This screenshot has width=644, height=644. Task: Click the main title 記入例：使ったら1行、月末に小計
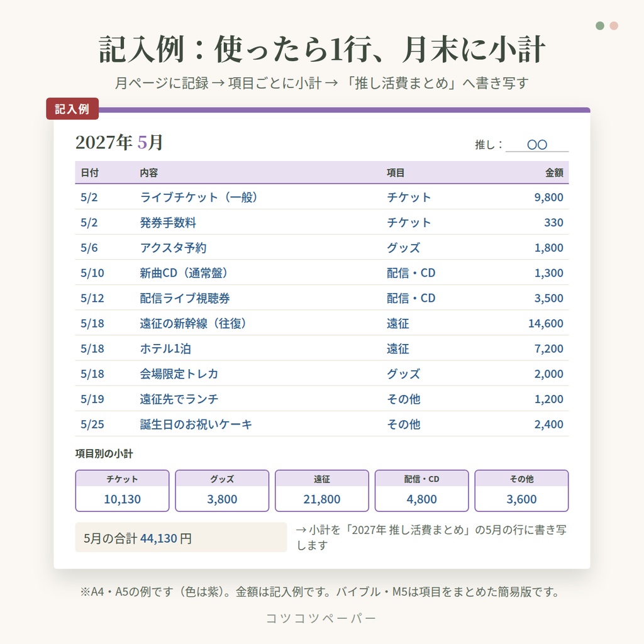click(x=322, y=50)
